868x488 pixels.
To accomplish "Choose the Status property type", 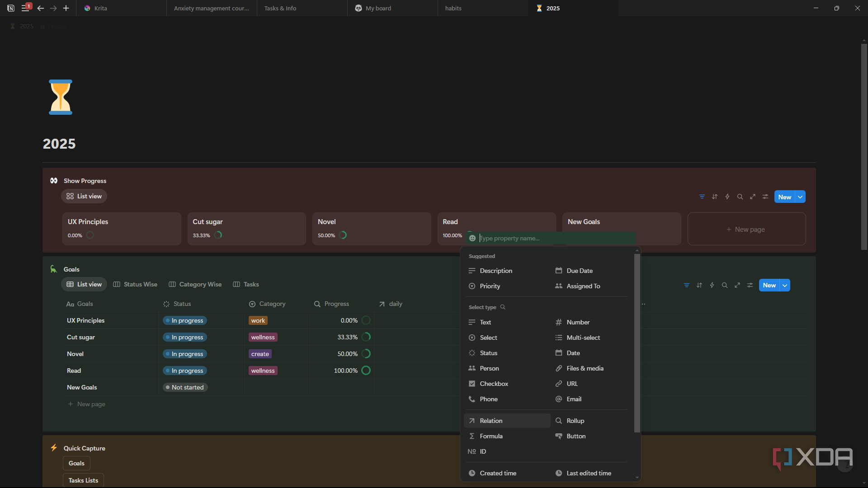I will point(507,353).
